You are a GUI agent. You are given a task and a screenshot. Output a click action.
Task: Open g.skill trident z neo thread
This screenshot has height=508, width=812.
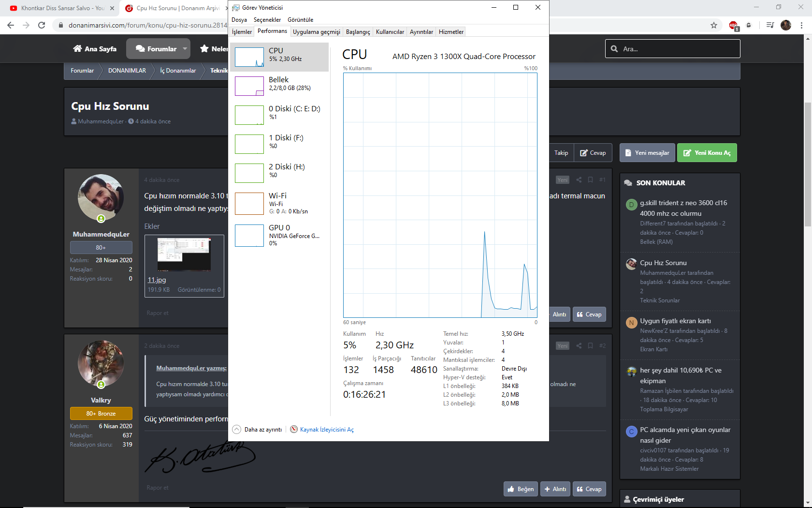(x=683, y=208)
